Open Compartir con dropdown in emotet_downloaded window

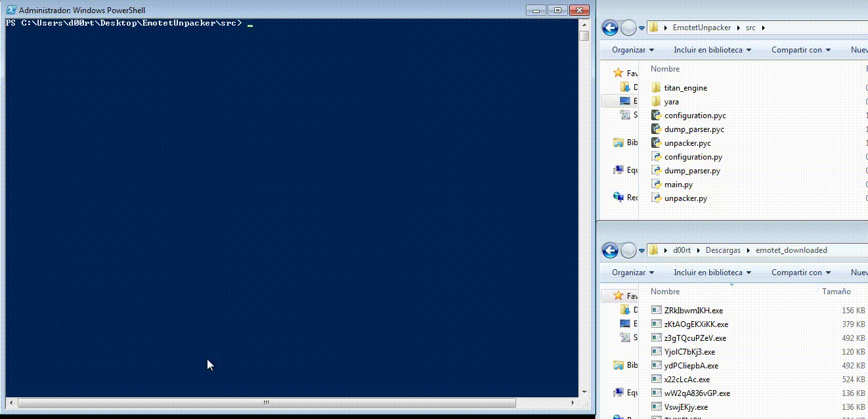(801, 273)
